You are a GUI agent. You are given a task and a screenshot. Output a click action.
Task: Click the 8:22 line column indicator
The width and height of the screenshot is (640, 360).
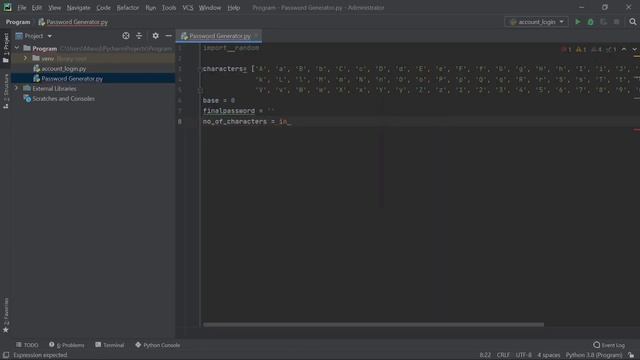485,355
